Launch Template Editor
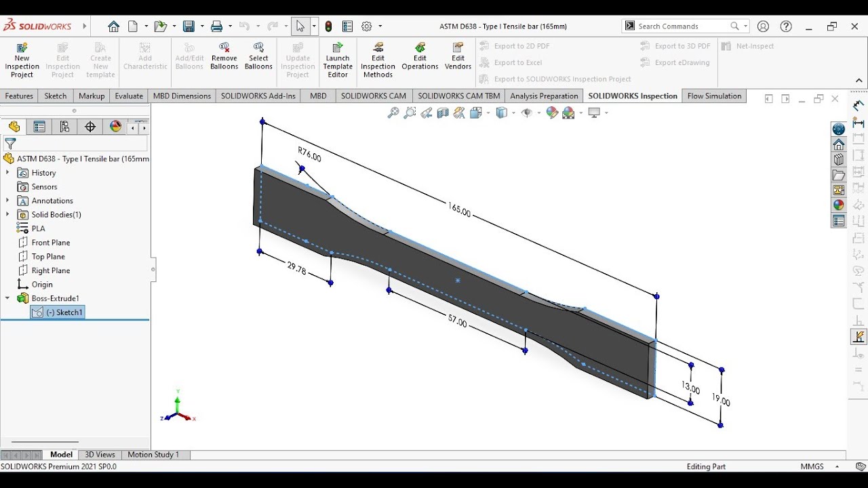Screen dimensions: 868x488 pyautogui.click(x=338, y=60)
